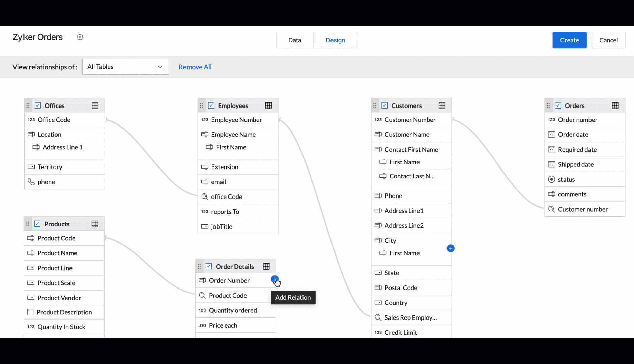Switch to the Design tab

click(x=335, y=40)
